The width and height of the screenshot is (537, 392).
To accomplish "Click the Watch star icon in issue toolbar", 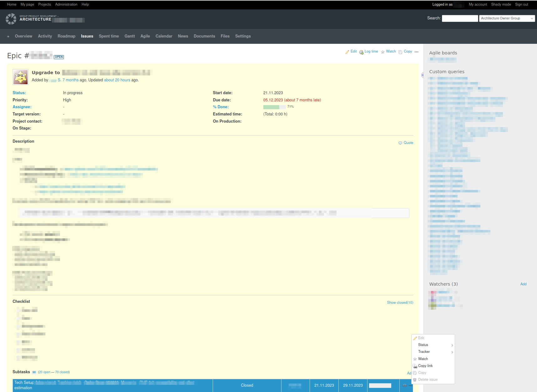I will tap(383, 52).
